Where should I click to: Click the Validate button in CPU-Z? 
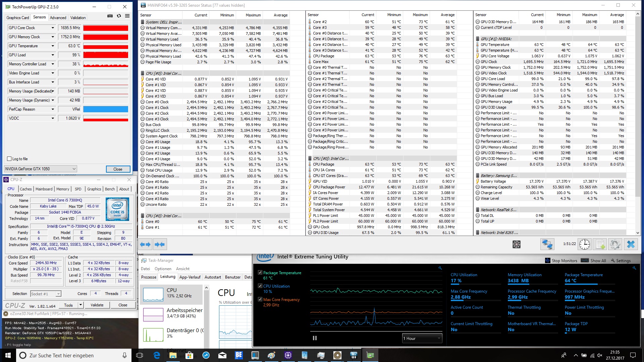[x=97, y=305]
